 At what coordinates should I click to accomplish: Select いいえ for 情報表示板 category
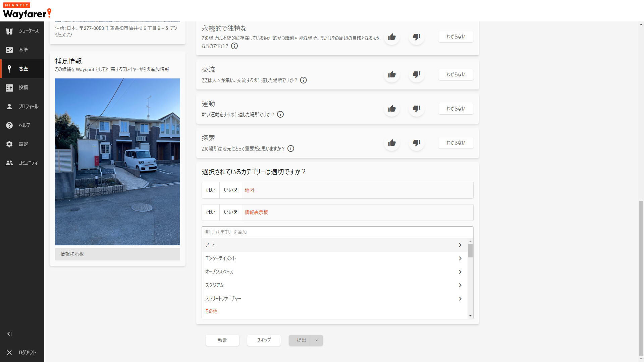click(x=231, y=213)
